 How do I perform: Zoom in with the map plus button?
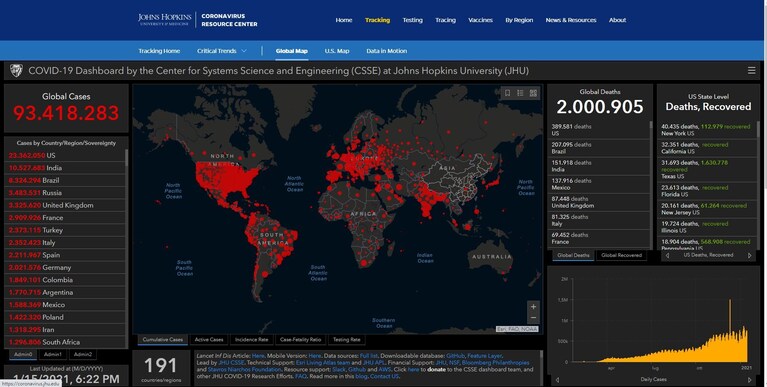click(x=533, y=307)
